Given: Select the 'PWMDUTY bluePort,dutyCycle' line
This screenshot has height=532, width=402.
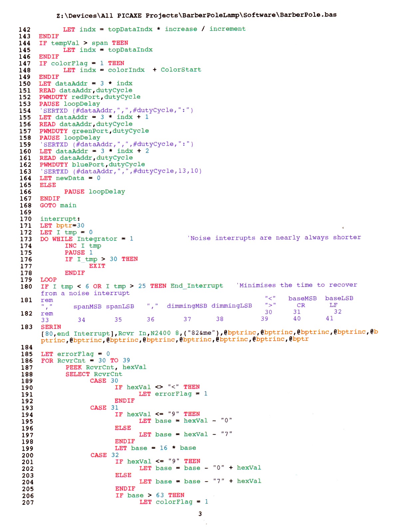Looking at the screenshot, I should pos(92,165).
